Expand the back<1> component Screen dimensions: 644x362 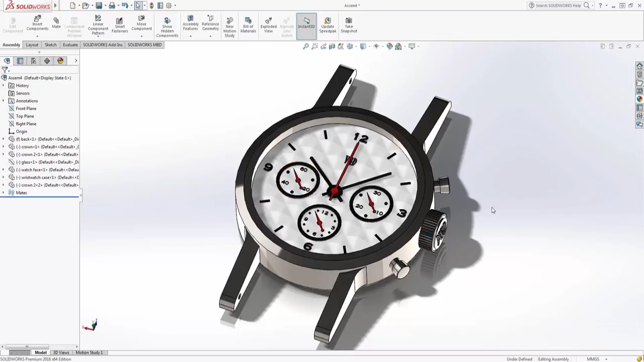pos(4,139)
